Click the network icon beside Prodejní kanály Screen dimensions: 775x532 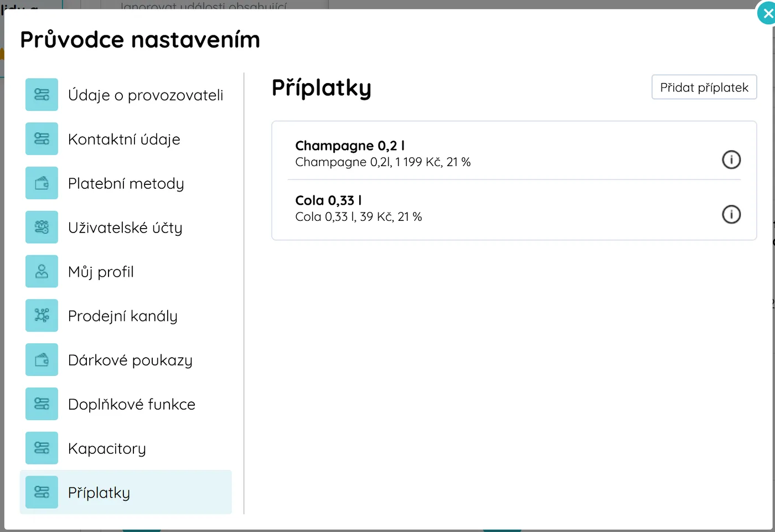[x=42, y=316]
